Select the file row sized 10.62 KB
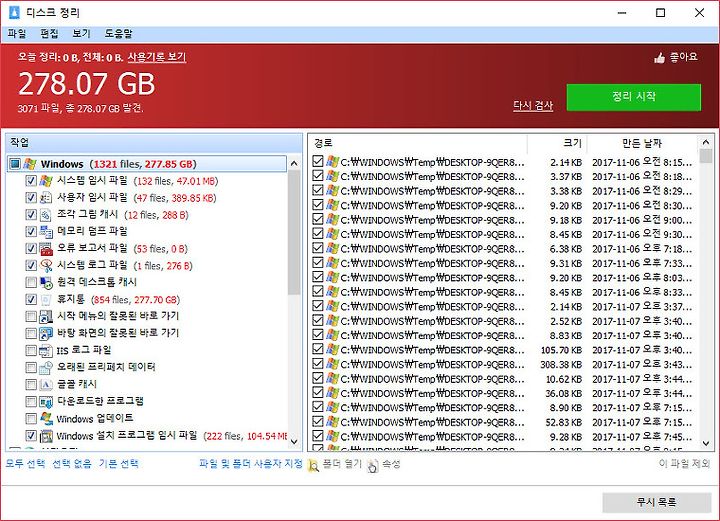Viewport: 720px width, 521px height. (503, 379)
